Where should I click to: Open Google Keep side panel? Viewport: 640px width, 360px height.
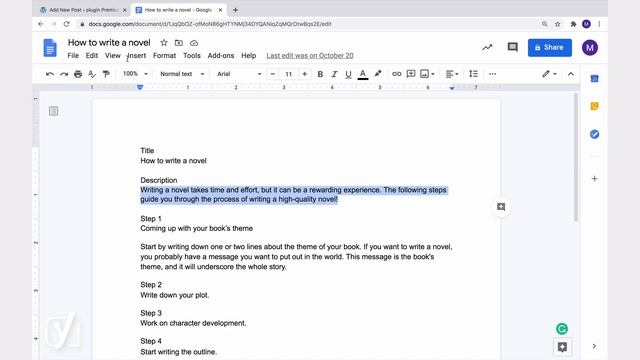[594, 107]
